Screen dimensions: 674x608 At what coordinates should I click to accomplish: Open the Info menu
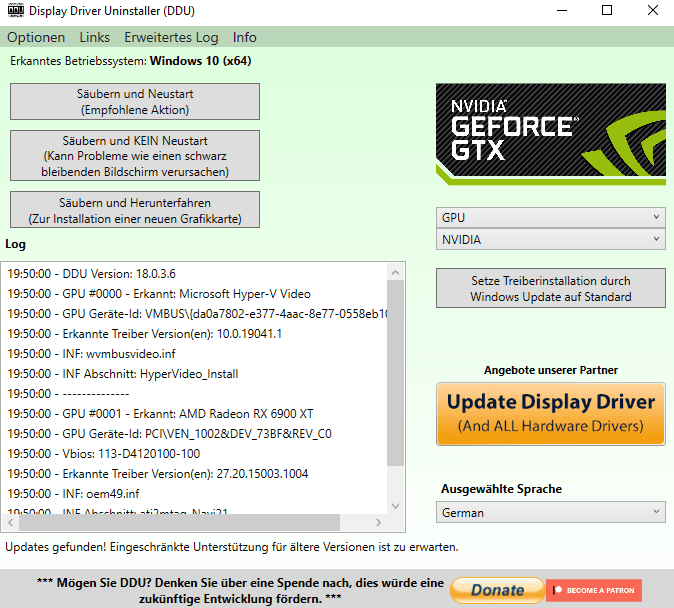click(x=245, y=37)
